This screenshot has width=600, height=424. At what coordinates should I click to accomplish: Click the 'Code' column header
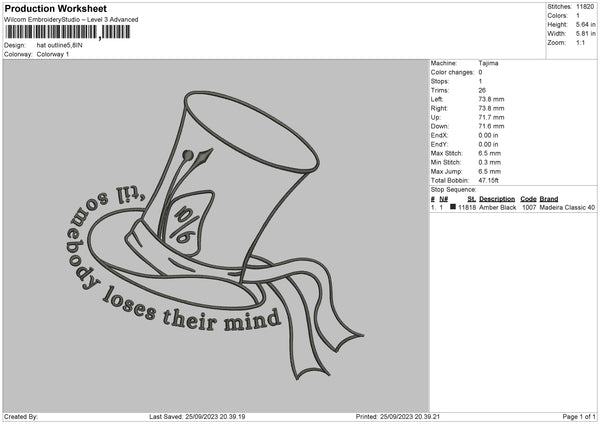pos(528,199)
